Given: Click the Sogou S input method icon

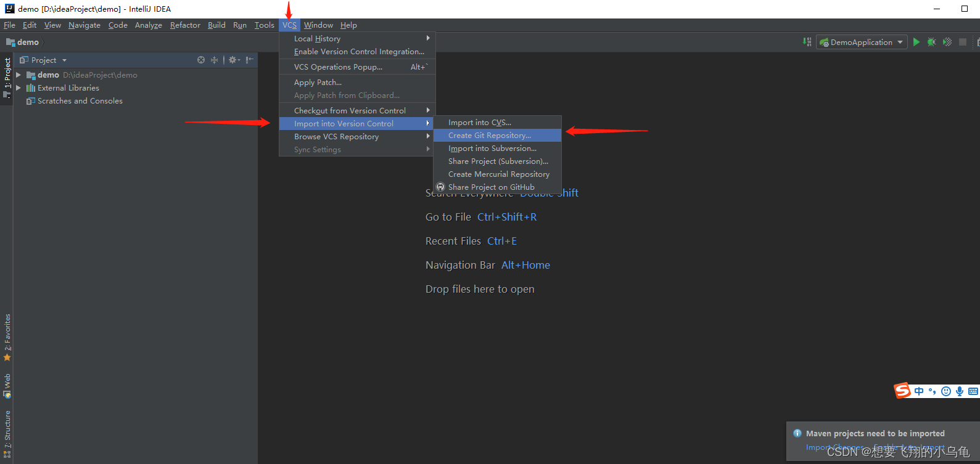Looking at the screenshot, I should pyautogui.click(x=902, y=391).
